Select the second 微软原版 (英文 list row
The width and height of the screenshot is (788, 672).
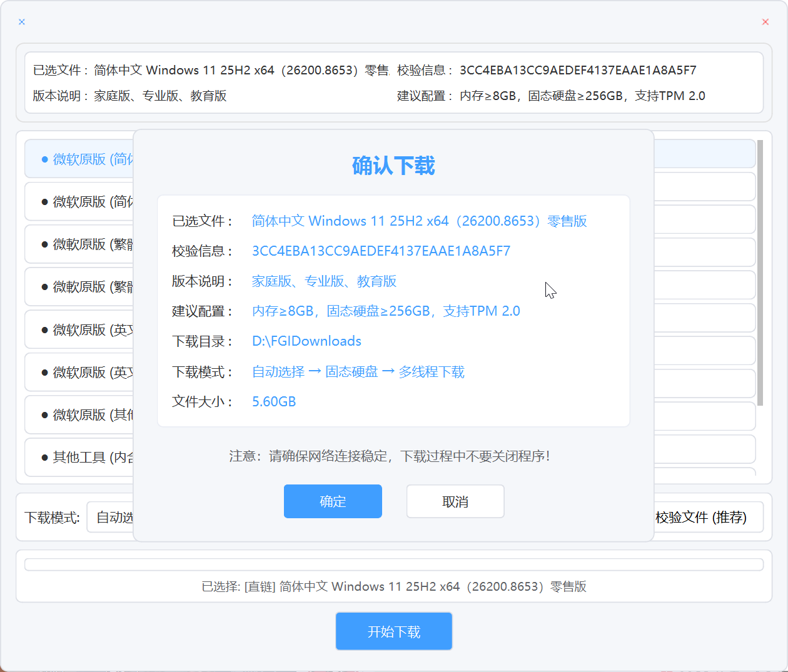coord(79,372)
